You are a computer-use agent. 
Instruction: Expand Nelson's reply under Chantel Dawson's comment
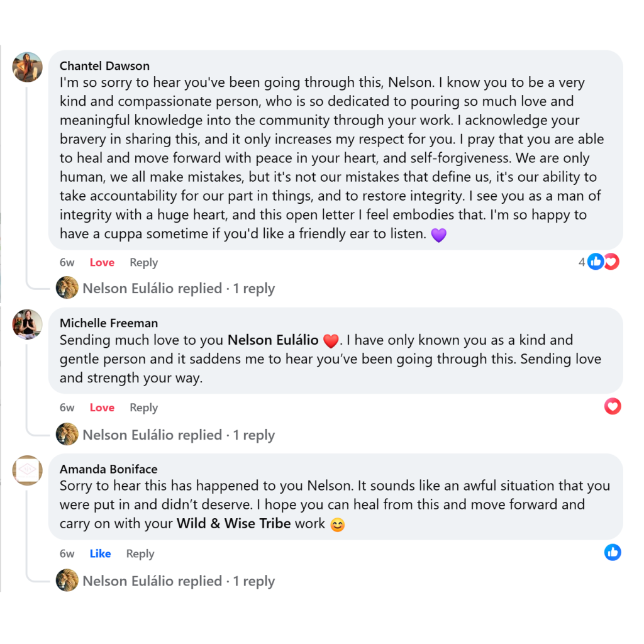pyautogui.click(x=179, y=289)
